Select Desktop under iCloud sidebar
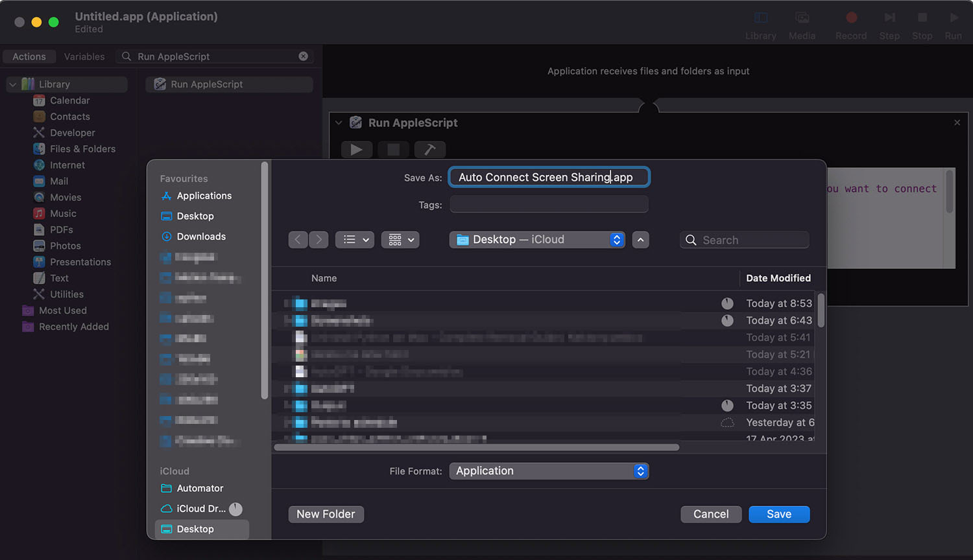This screenshot has width=973, height=560. (202, 529)
